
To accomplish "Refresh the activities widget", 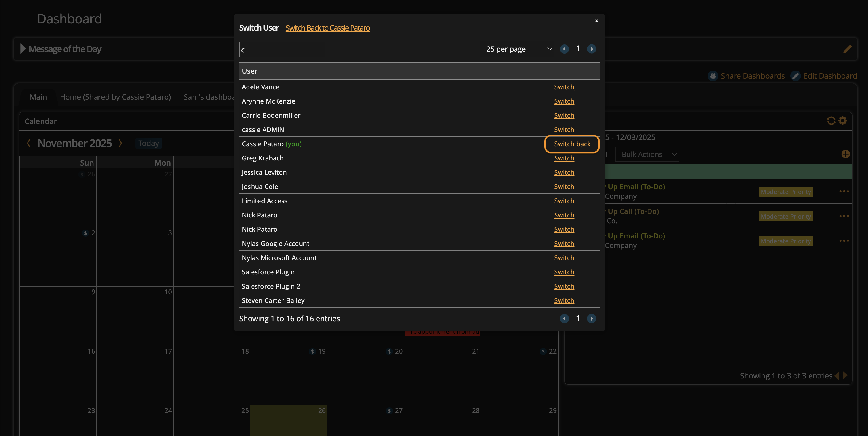I will [x=831, y=121].
